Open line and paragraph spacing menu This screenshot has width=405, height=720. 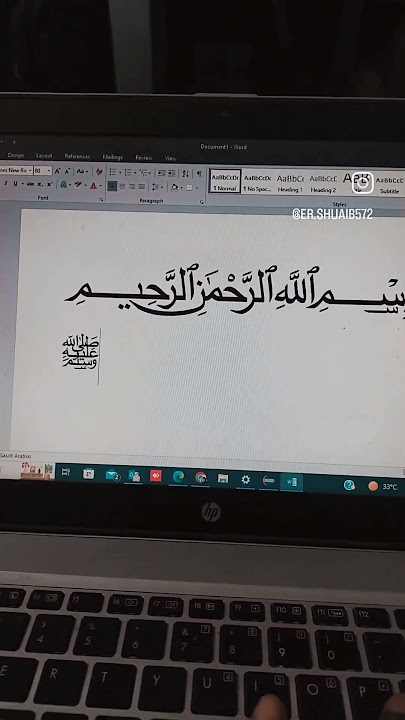click(157, 187)
